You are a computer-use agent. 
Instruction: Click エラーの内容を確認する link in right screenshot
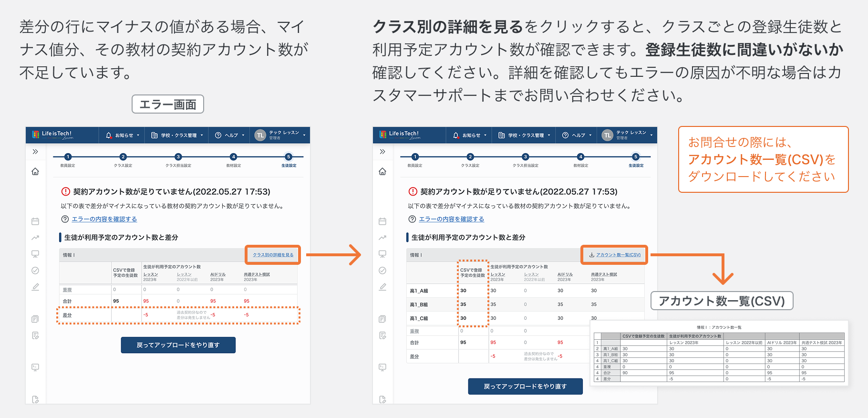point(452,219)
